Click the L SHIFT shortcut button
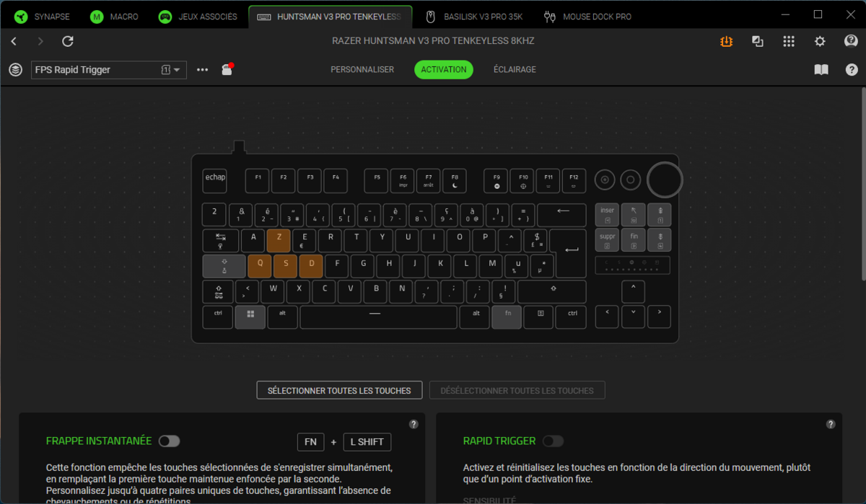Viewport: 866px width, 504px height. [367, 442]
